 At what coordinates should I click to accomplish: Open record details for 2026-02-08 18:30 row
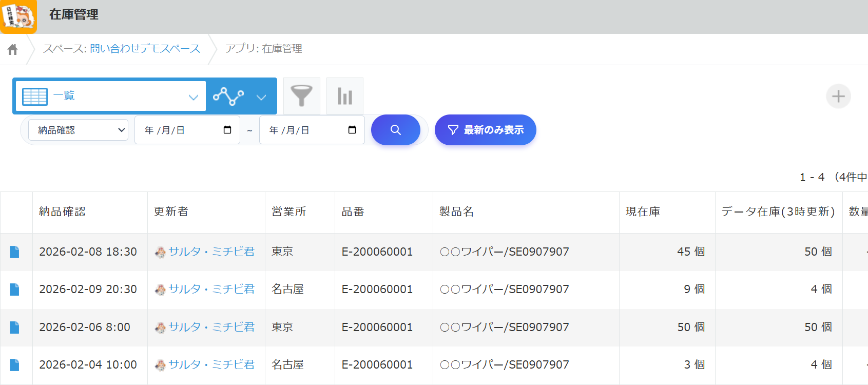[14, 252]
